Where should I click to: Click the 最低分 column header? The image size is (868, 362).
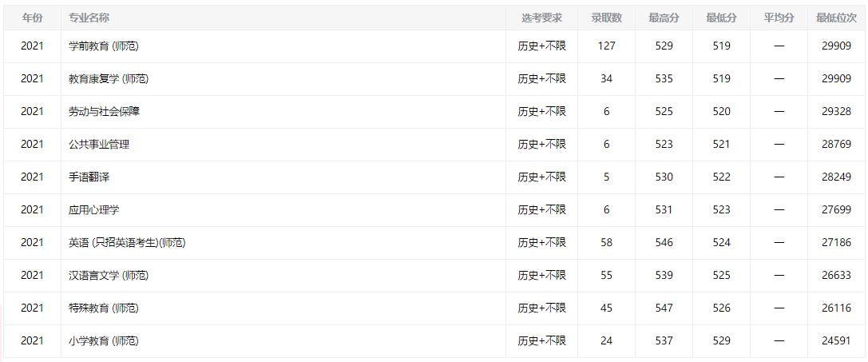pos(721,18)
